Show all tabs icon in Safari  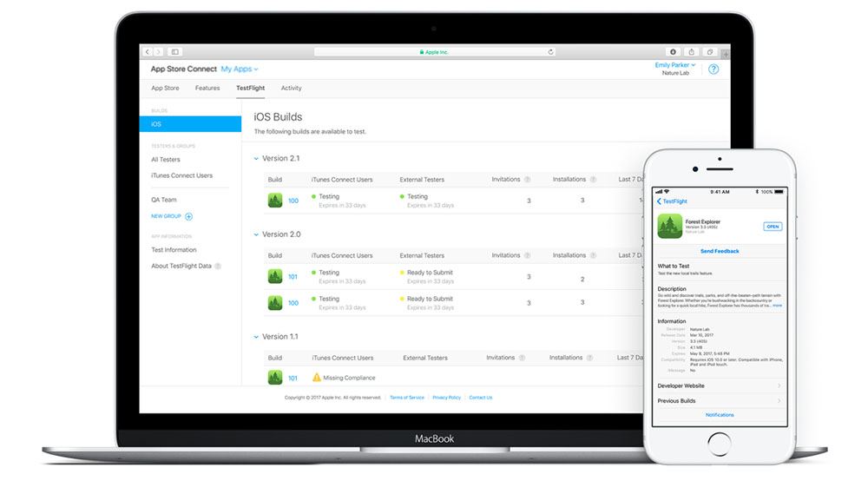pos(710,52)
